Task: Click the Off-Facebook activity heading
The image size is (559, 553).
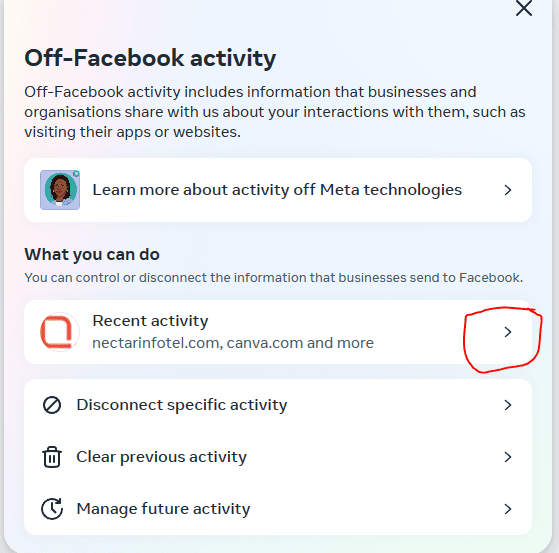Action: 150,58
